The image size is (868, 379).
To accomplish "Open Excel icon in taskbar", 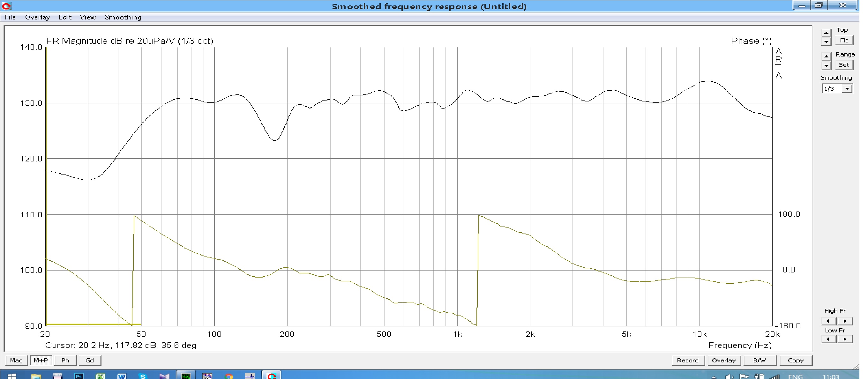I will click(x=100, y=376).
